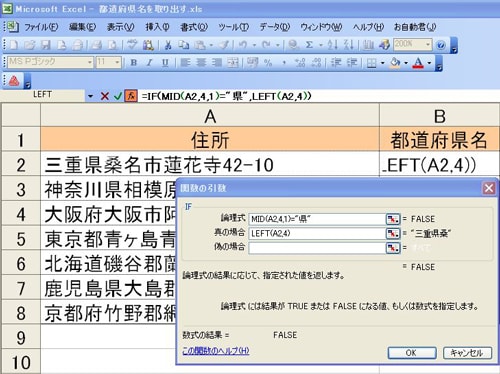This screenshot has height=374, width=500.
Task: Click the Open file toolbar icon
Action: tap(30, 45)
